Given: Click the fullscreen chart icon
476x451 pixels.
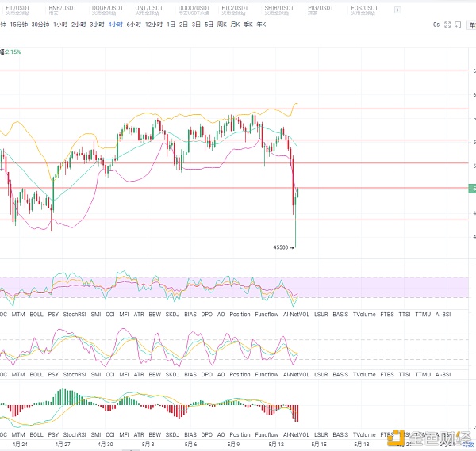Looking at the screenshot, I should [448, 25].
